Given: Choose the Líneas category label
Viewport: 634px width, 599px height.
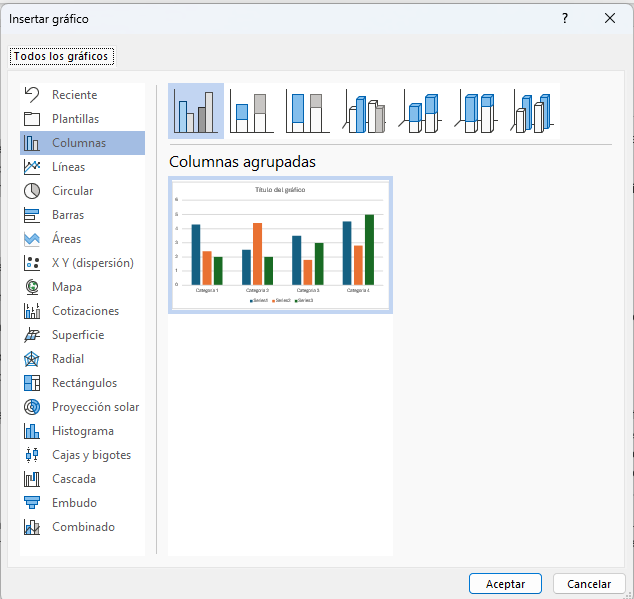Looking at the screenshot, I should pos(69,167).
